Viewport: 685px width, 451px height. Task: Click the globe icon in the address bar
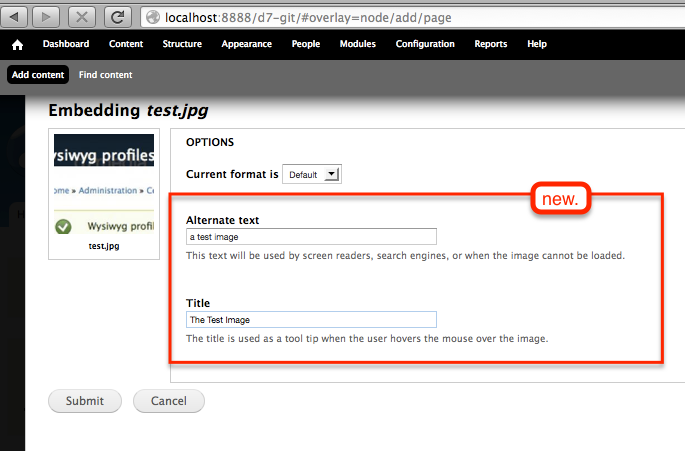click(x=153, y=17)
